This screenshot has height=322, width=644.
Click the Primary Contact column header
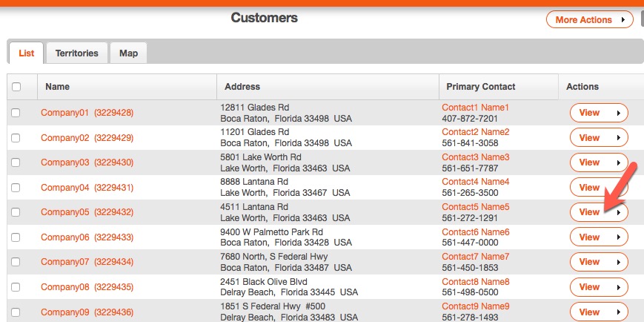point(481,87)
